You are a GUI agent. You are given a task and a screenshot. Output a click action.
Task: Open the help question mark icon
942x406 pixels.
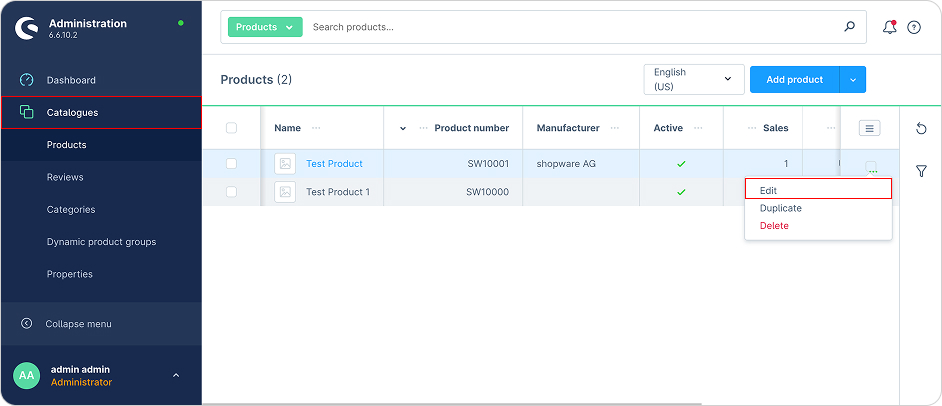click(x=914, y=27)
